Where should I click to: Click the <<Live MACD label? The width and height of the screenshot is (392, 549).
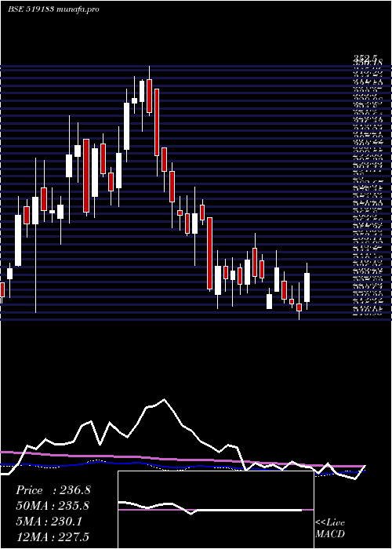click(x=330, y=529)
